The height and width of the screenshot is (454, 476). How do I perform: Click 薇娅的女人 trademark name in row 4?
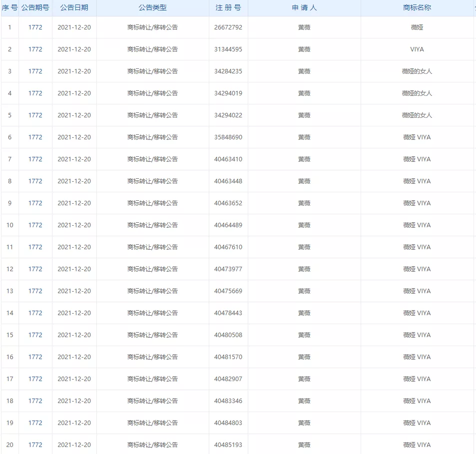[417, 93]
